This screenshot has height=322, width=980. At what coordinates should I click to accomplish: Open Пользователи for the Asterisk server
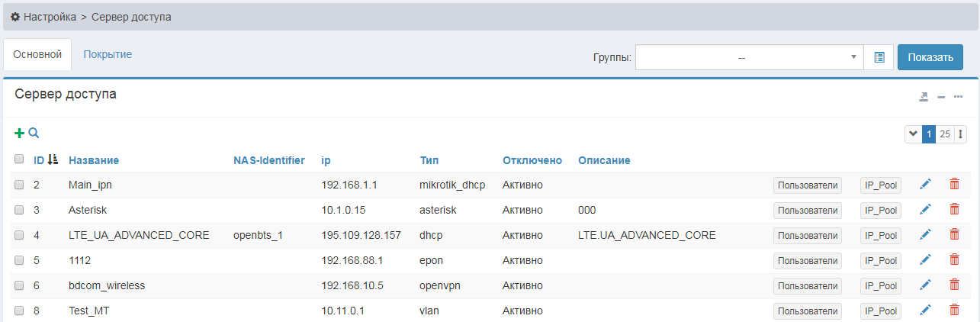coord(807,210)
